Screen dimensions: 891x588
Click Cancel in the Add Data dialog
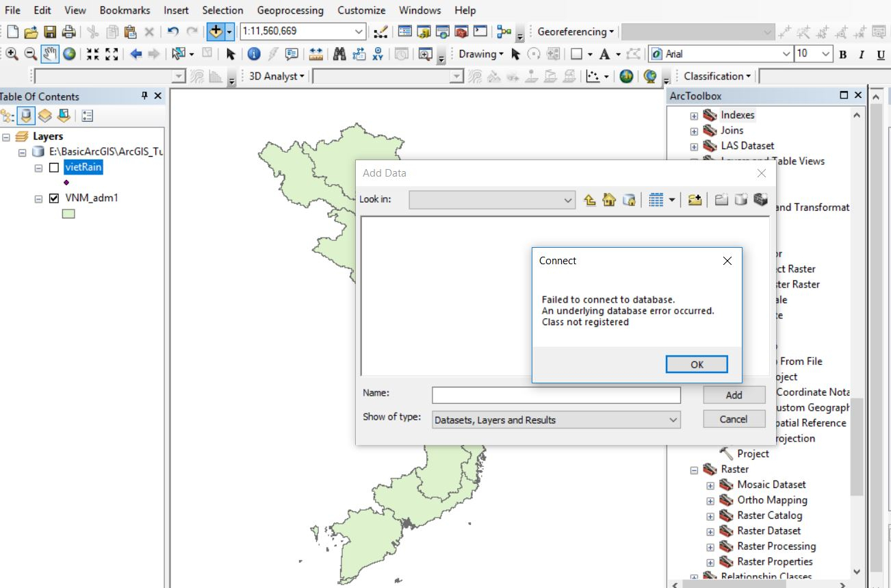pos(734,419)
